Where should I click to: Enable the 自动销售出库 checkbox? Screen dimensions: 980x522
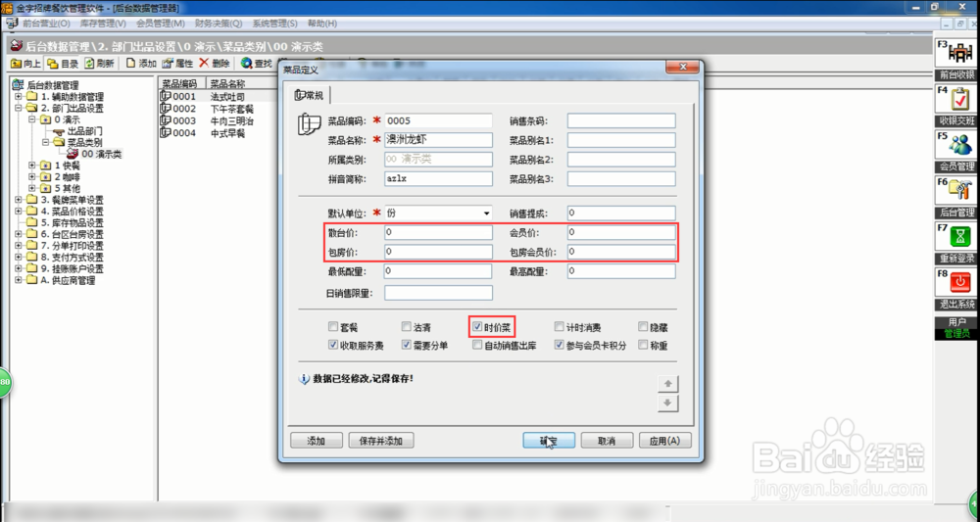click(x=477, y=345)
